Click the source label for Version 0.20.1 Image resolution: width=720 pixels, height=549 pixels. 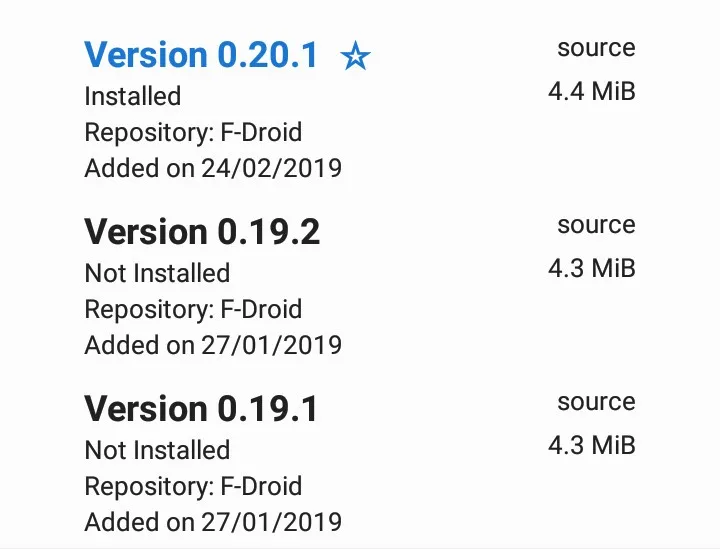[x=596, y=48]
